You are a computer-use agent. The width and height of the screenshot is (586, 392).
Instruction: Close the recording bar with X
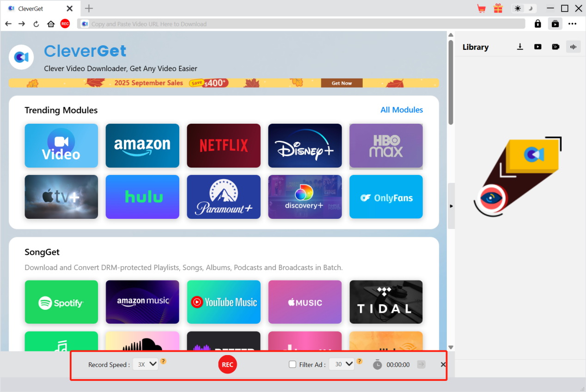(443, 364)
